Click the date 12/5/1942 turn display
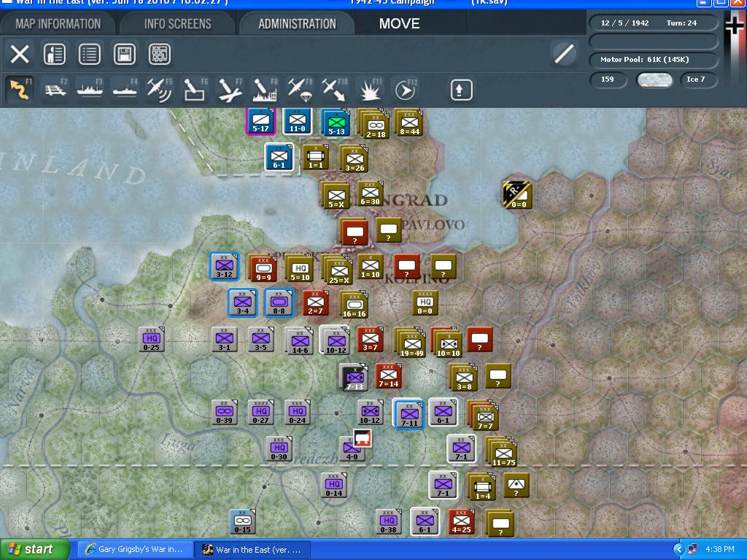Screen dimensions: 747x560 tap(654, 23)
